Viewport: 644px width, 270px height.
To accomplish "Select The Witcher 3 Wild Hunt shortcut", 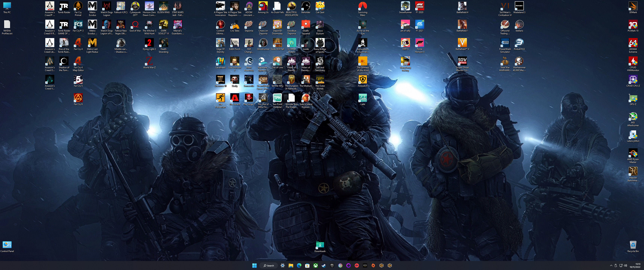I will pos(149,27).
